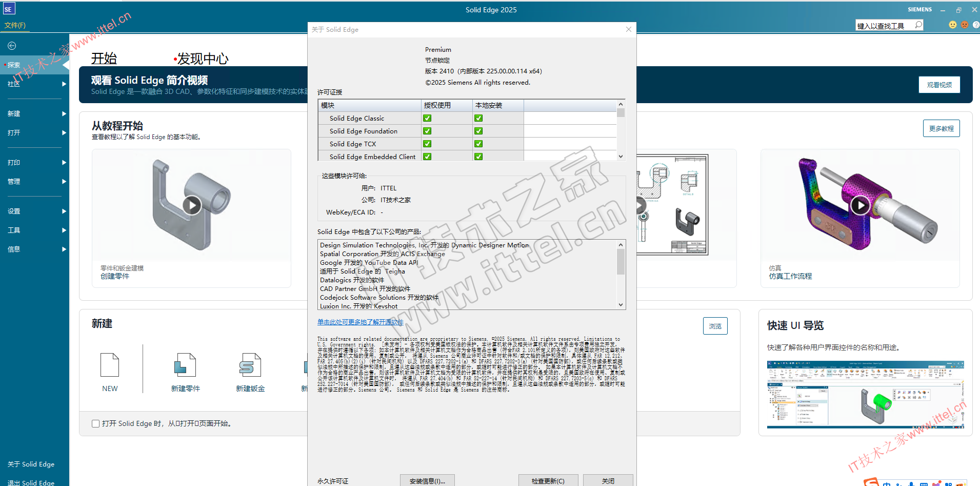Click 本地安装 checkmark for Solid Edge Classic

tap(478, 118)
